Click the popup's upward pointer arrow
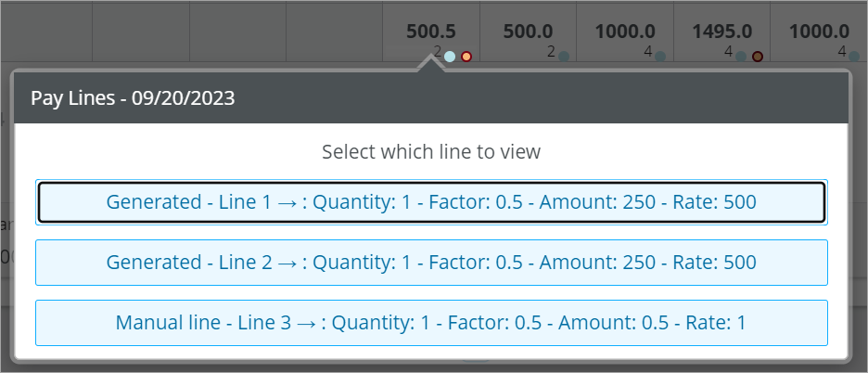Screen dimensions: 868x373 431,61
